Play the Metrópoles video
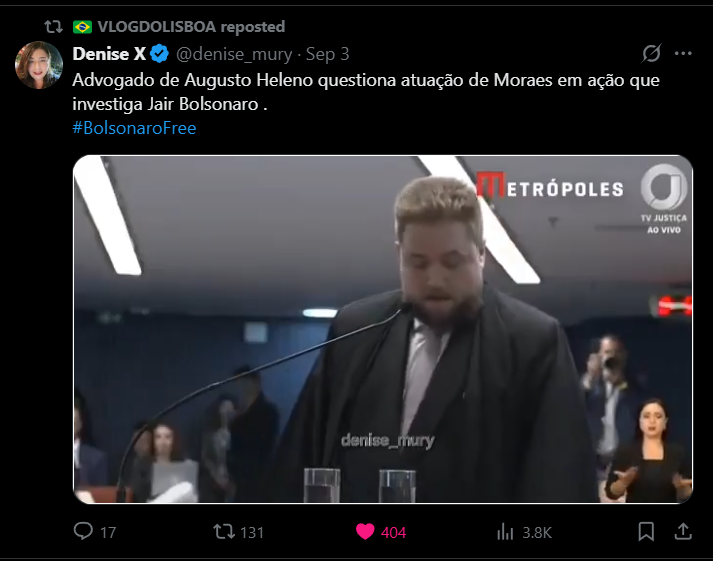Viewport: 713px width, 561px height. 382,329
